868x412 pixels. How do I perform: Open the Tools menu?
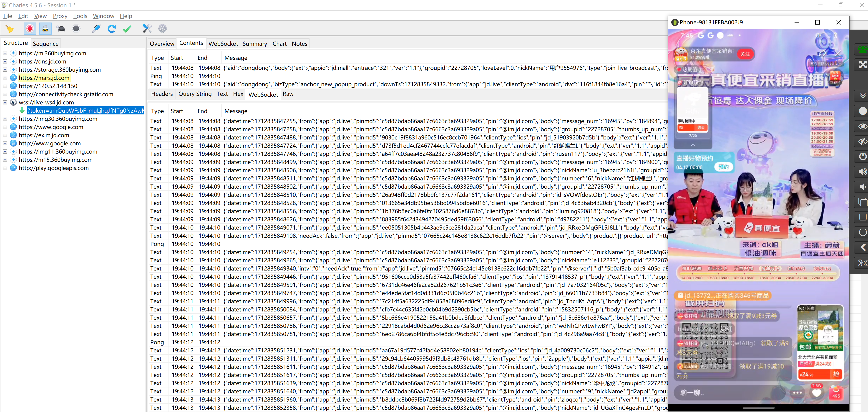point(80,16)
